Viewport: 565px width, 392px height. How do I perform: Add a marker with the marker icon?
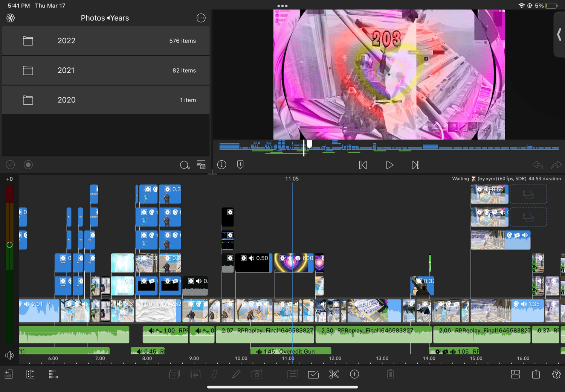[x=240, y=165]
